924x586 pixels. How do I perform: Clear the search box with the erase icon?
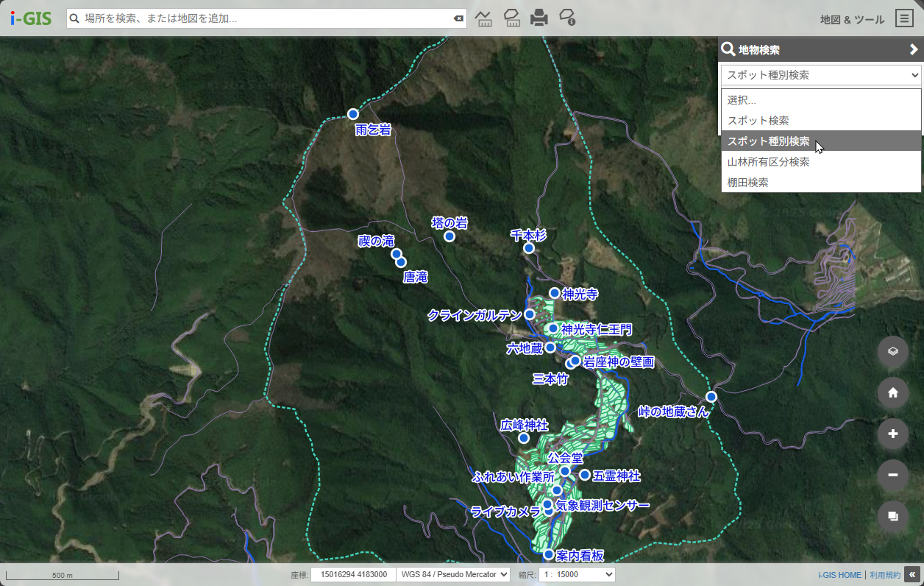[458, 18]
